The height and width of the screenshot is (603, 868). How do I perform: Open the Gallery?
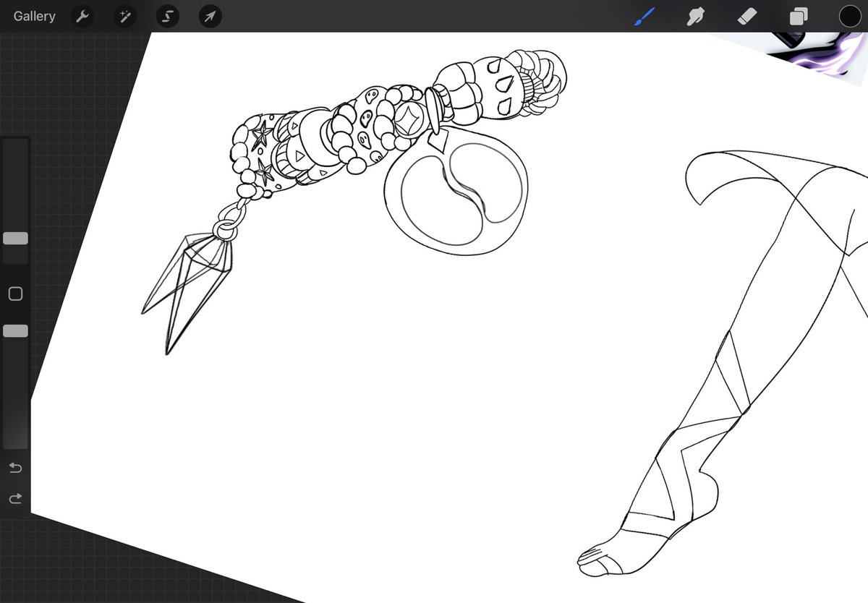34,16
